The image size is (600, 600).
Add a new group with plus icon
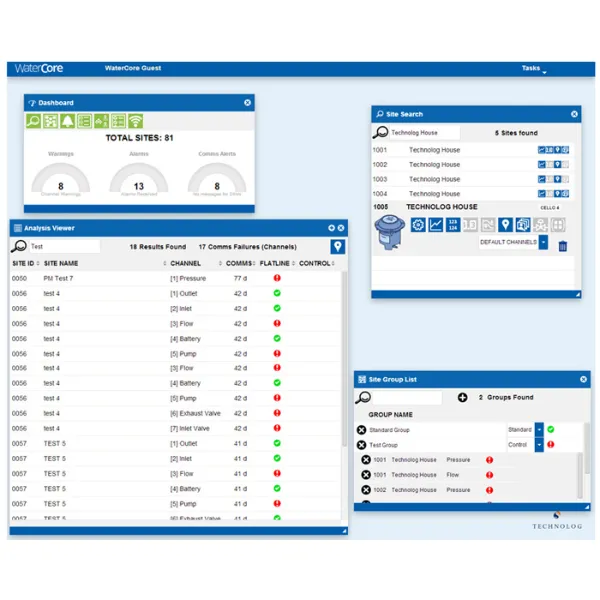point(462,397)
